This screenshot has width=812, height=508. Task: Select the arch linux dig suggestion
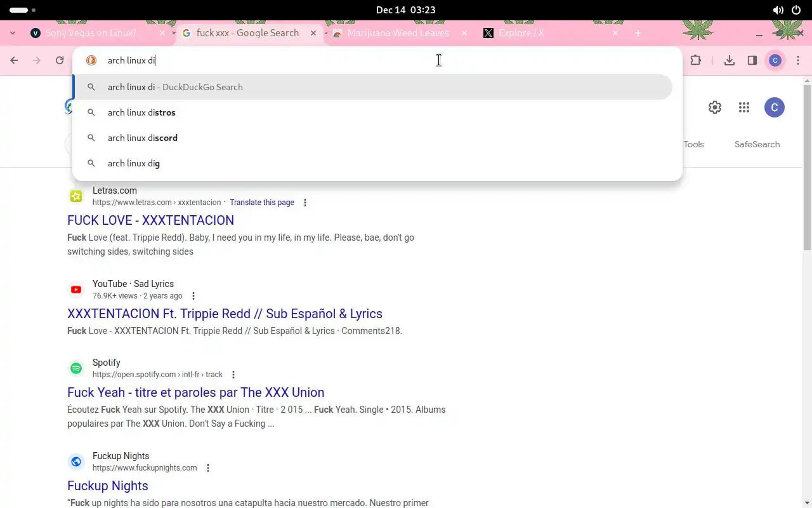click(373, 163)
